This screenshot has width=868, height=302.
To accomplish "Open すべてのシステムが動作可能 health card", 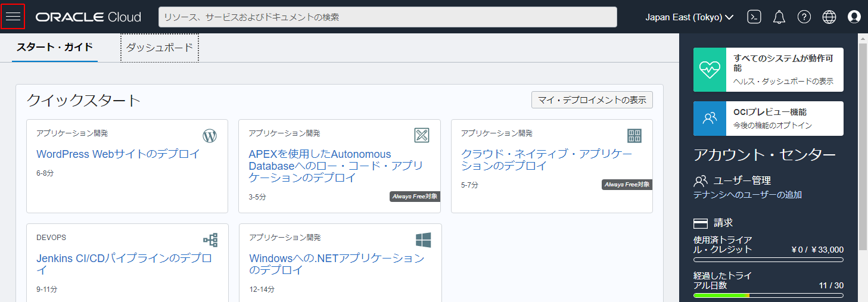I will (769, 70).
